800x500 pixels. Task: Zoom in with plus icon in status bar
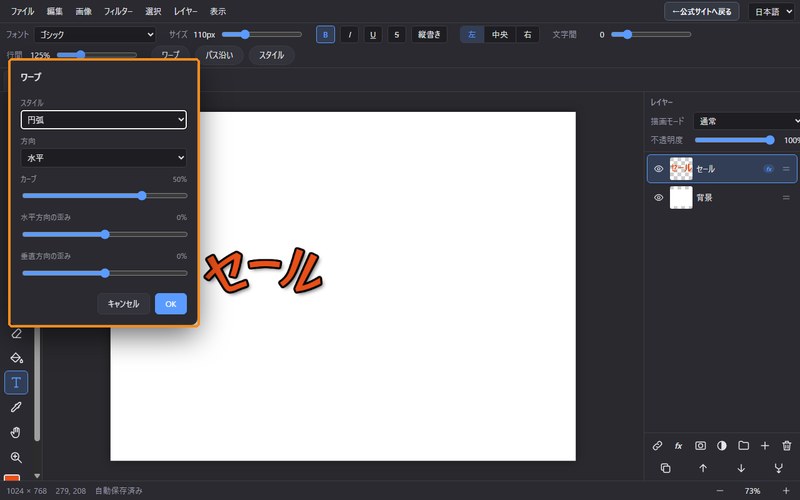[786, 491]
